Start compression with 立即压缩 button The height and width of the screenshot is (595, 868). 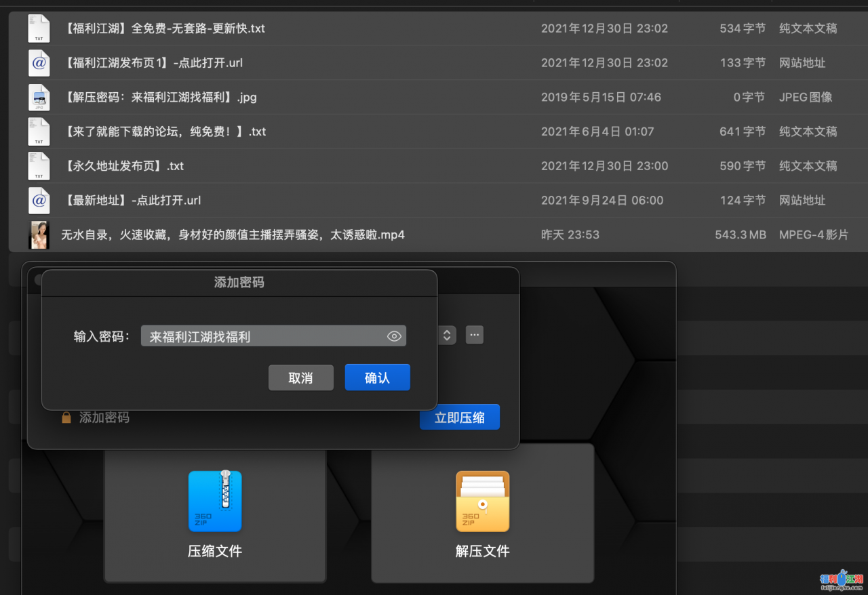(x=459, y=417)
